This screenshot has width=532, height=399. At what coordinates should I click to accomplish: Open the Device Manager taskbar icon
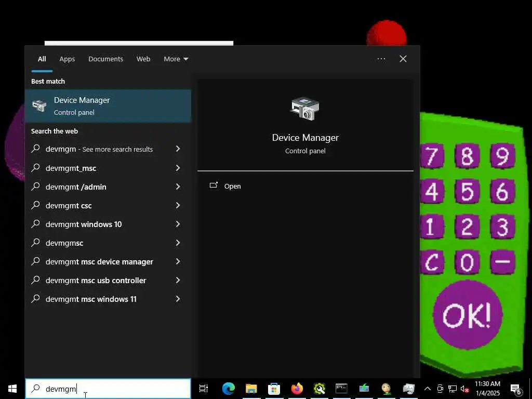[x=409, y=389]
